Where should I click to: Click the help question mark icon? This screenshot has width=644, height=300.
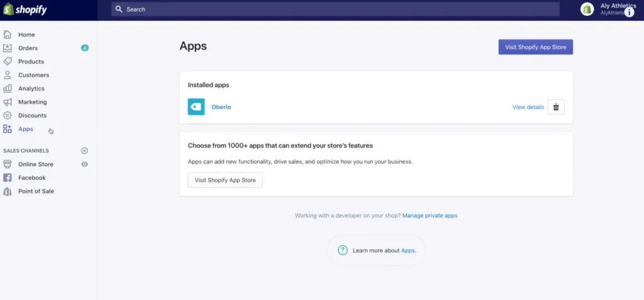(343, 250)
